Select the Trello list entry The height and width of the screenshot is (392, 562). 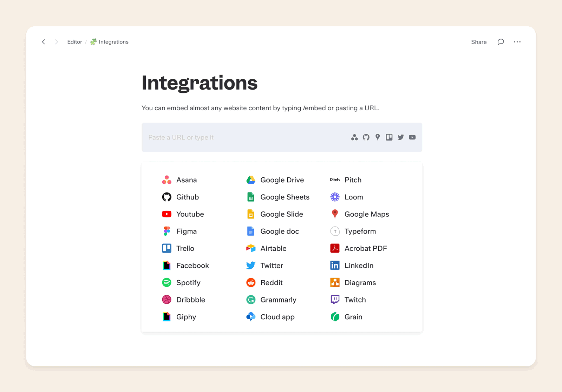click(178, 248)
